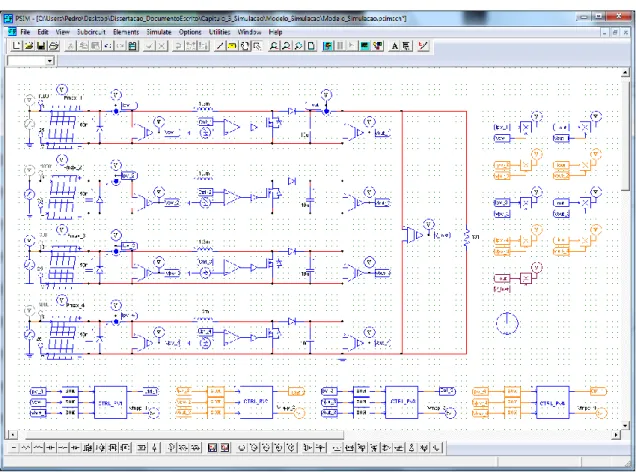Viewport: 636px width, 472px height.
Task: Click the inductor icon in element toolbar
Action: click(38, 448)
